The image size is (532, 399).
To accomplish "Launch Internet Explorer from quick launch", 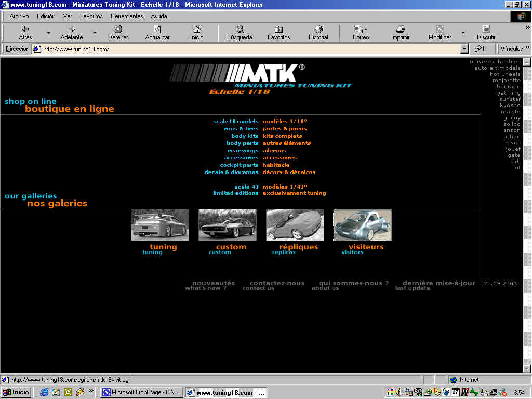I will (x=44, y=392).
